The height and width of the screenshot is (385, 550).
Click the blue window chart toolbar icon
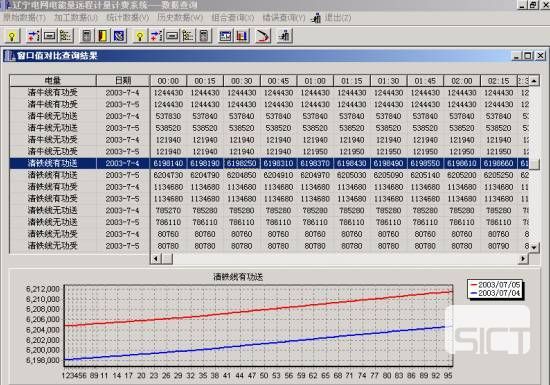(225, 36)
